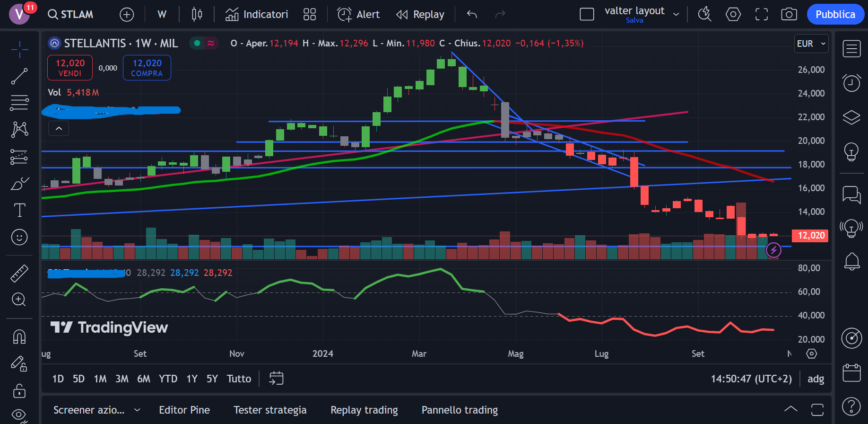Image resolution: width=868 pixels, height=424 pixels.
Task: Add symbol to compare with plus icon
Action: [x=127, y=15]
